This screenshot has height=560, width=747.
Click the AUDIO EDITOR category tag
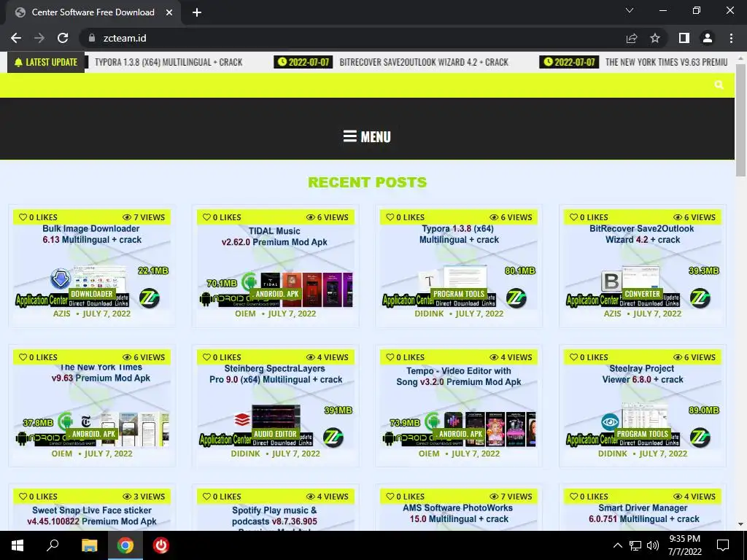[275, 434]
